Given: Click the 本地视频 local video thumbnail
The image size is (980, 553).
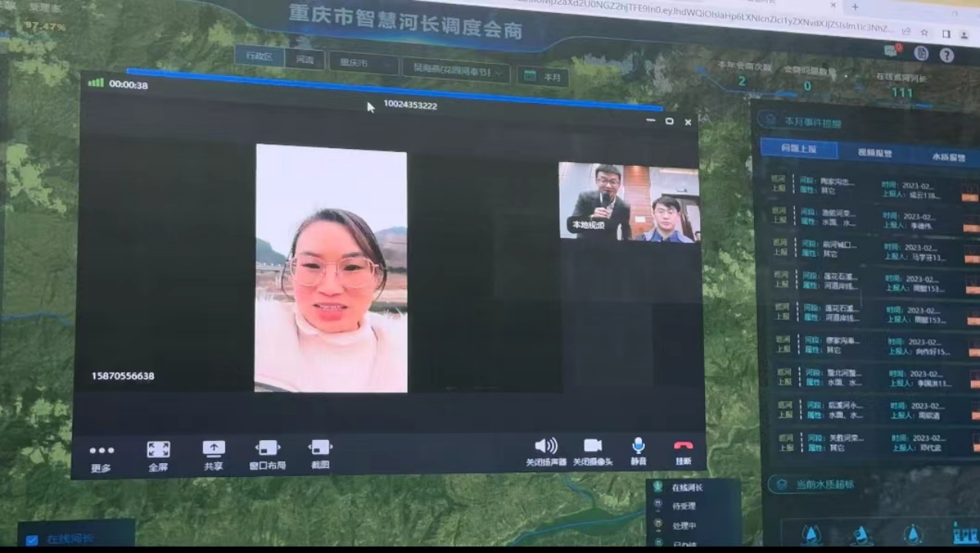Looking at the screenshot, I should pos(629,202).
